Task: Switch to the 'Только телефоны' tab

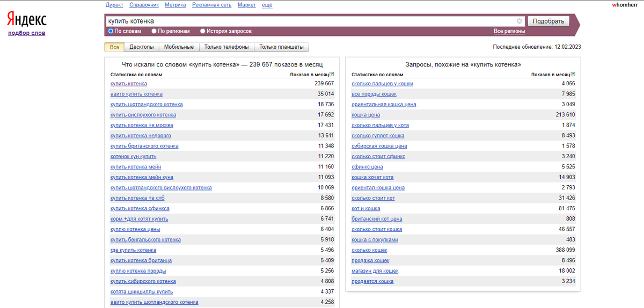Action: pyautogui.click(x=226, y=47)
